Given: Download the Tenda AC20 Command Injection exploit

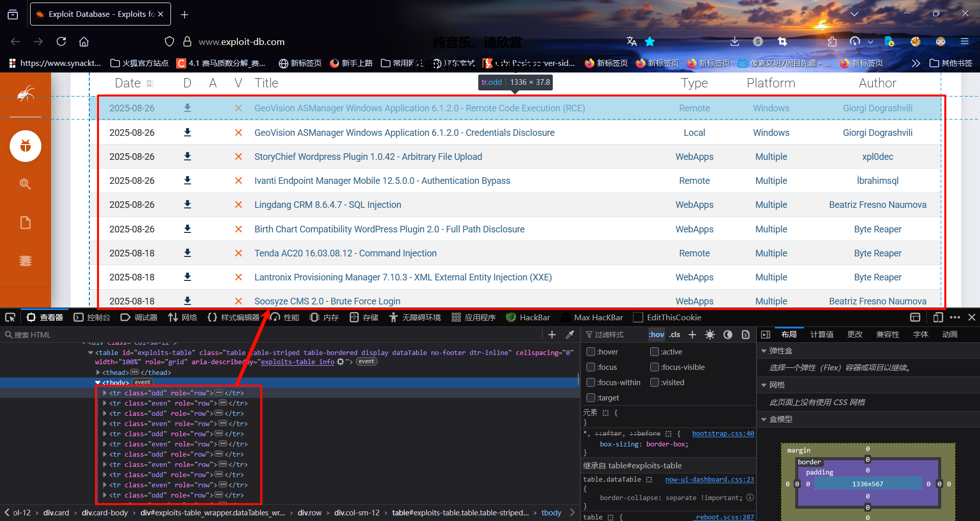Looking at the screenshot, I should click(187, 253).
